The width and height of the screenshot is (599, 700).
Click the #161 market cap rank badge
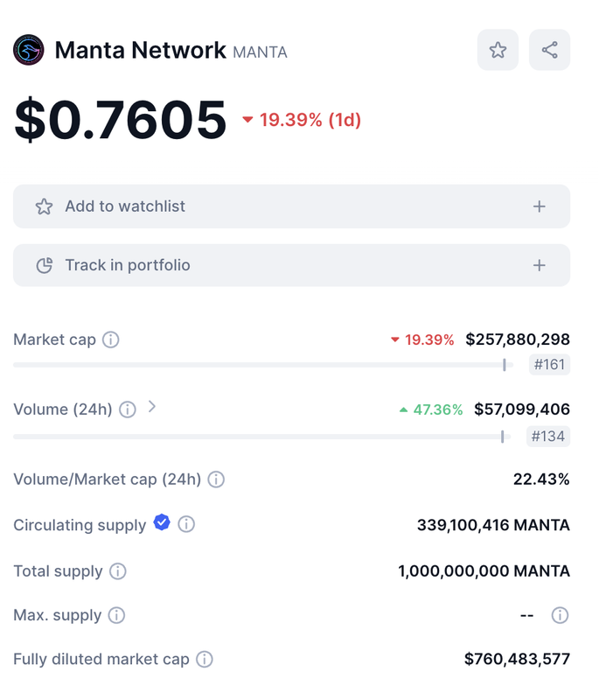coord(549,365)
